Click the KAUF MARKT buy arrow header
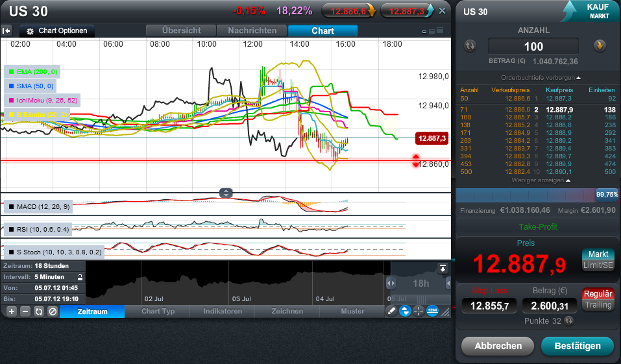The height and width of the screenshot is (364, 621). [590, 11]
